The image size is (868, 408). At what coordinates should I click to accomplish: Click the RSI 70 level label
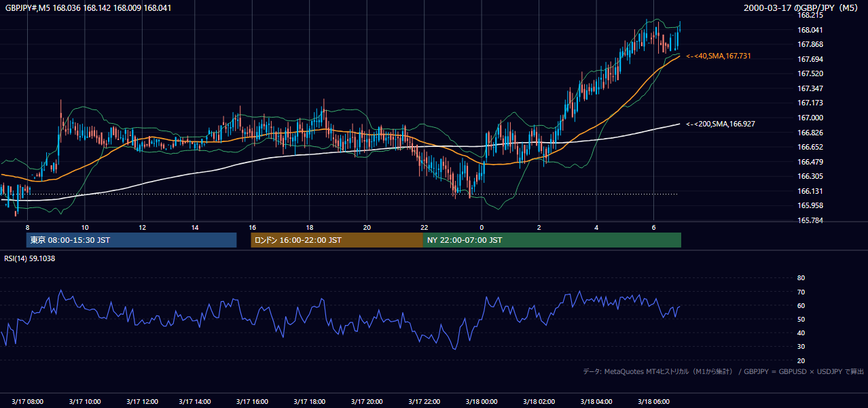[x=801, y=292]
